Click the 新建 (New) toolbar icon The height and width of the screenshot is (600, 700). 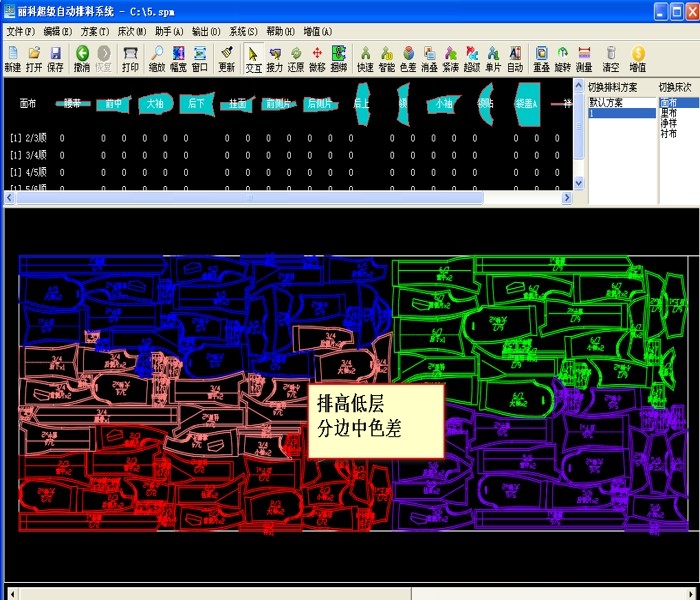tap(12, 58)
